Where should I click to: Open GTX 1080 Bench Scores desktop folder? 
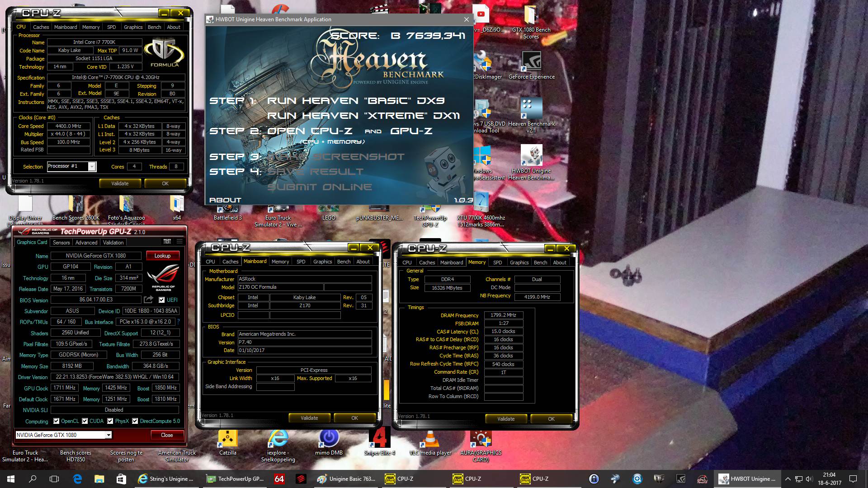click(531, 22)
